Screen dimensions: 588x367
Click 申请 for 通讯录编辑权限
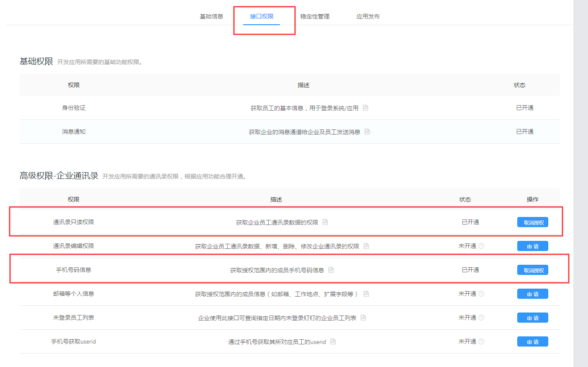tap(533, 246)
